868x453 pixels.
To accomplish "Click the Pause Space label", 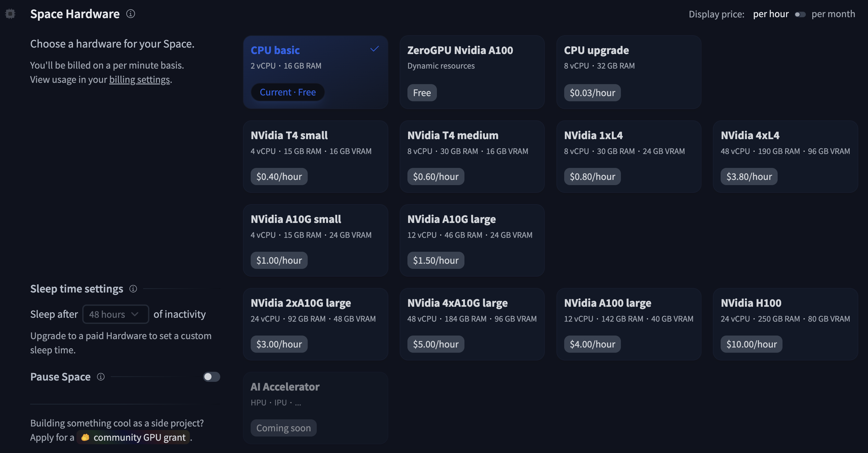I will [60, 377].
